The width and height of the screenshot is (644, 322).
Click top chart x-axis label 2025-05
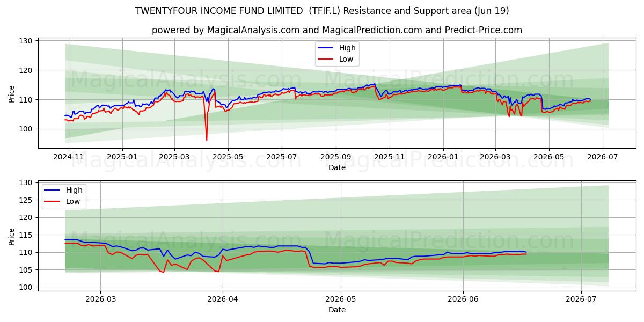[x=228, y=157]
